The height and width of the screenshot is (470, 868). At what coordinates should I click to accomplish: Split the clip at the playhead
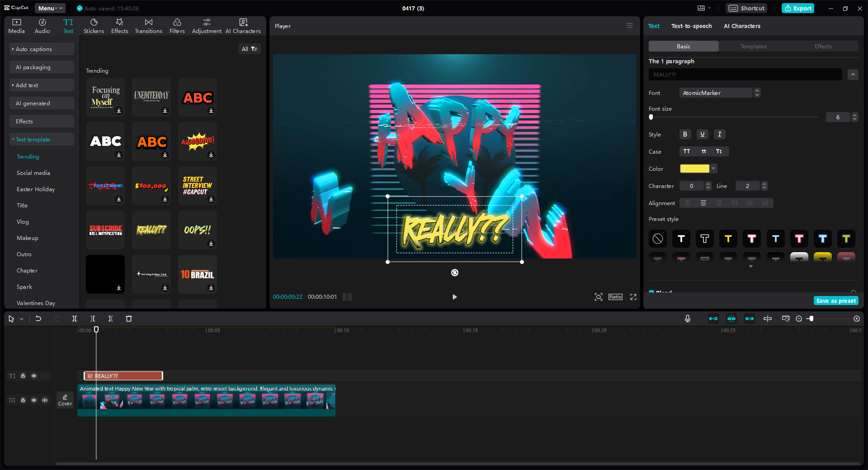click(x=75, y=319)
